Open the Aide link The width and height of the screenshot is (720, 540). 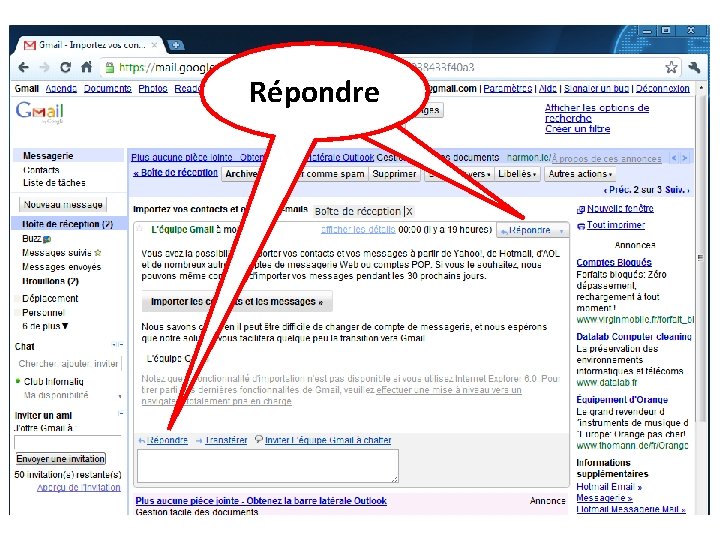[x=547, y=88]
